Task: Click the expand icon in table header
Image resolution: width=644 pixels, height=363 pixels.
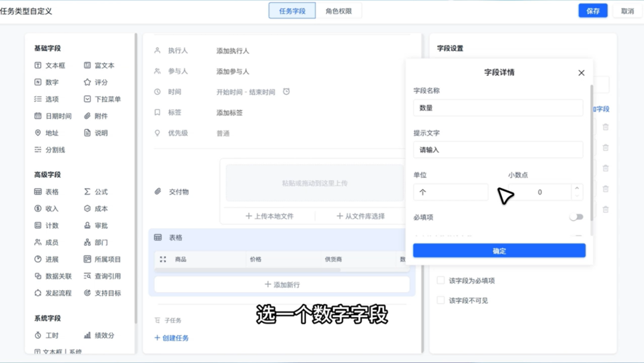Action: [x=163, y=259]
